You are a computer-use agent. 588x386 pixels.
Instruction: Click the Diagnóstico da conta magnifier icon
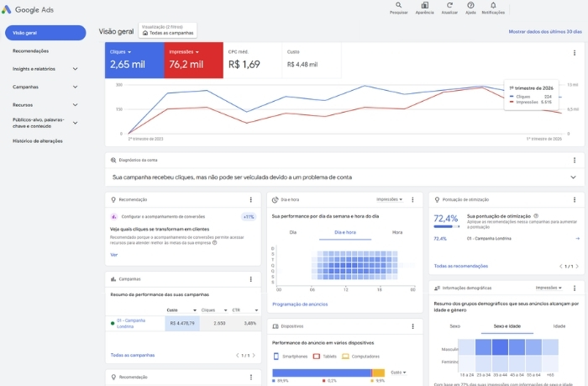[113, 161]
